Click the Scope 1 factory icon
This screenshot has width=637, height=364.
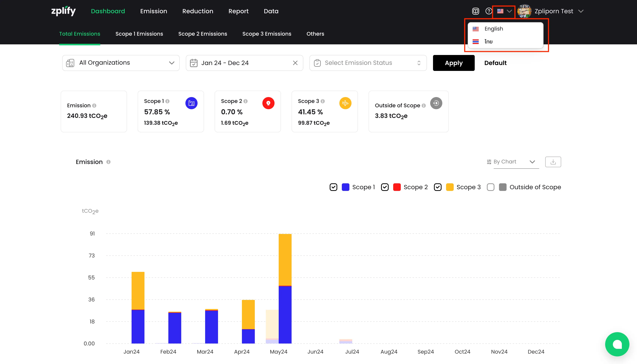pyautogui.click(x=191, y=103)
